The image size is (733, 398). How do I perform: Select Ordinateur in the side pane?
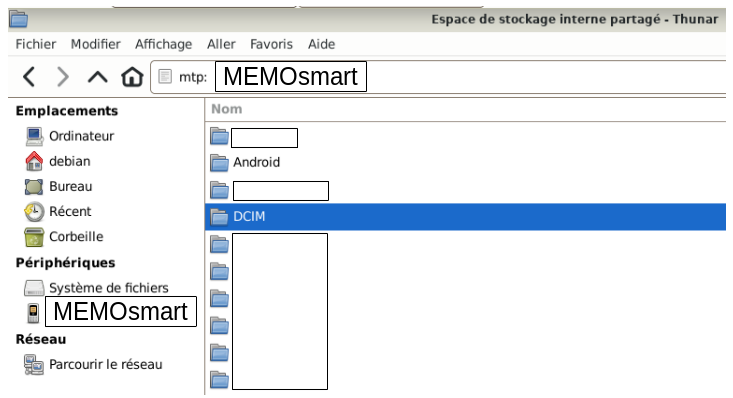(69, 136)
